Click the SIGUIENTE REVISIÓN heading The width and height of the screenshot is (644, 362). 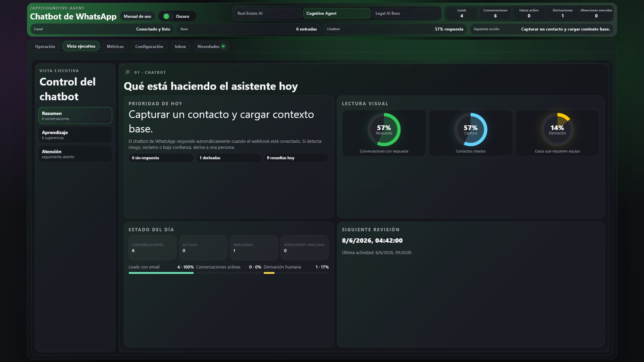pyautogui.click(x=371, y=230)
